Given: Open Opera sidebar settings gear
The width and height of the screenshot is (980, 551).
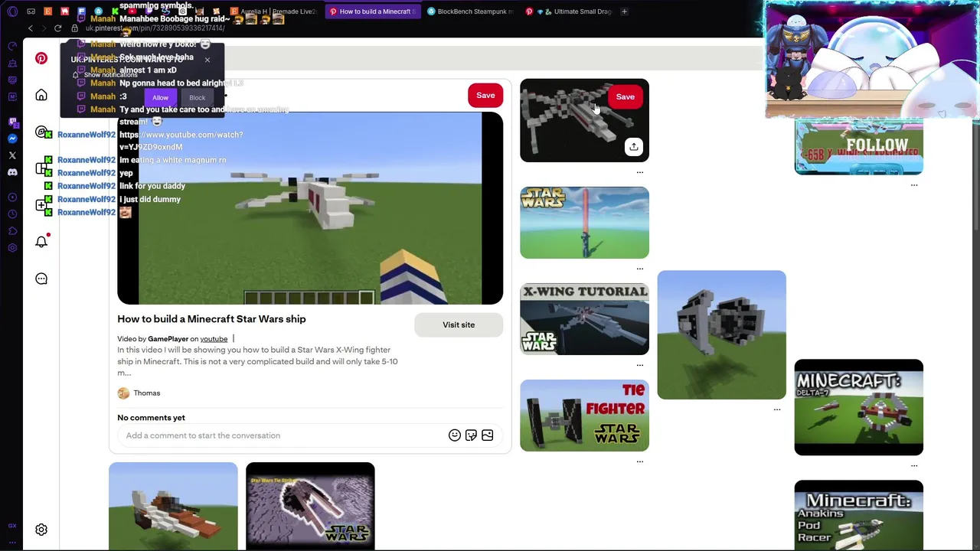Looking at the screenshot, I should click(x=12, y=248).
